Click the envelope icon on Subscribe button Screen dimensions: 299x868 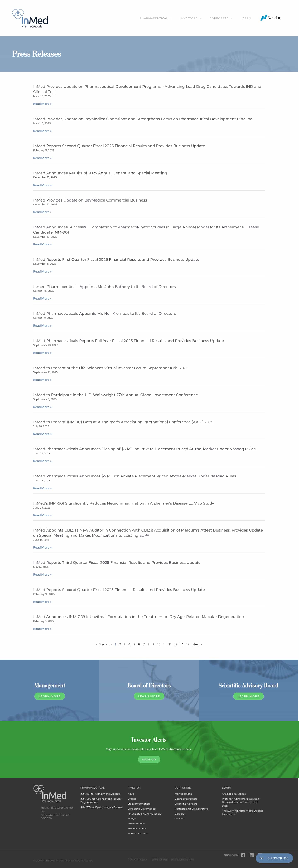(x=262, y=858)
